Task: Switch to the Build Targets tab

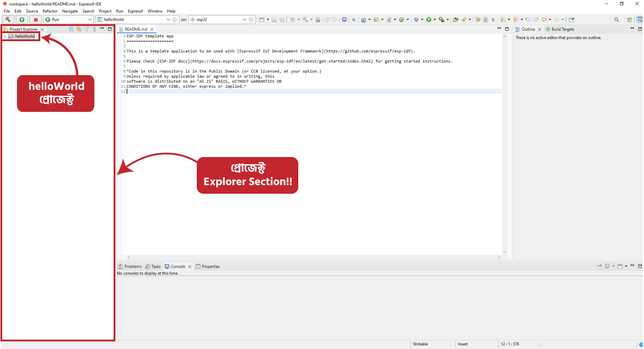Action: [560, 29]
